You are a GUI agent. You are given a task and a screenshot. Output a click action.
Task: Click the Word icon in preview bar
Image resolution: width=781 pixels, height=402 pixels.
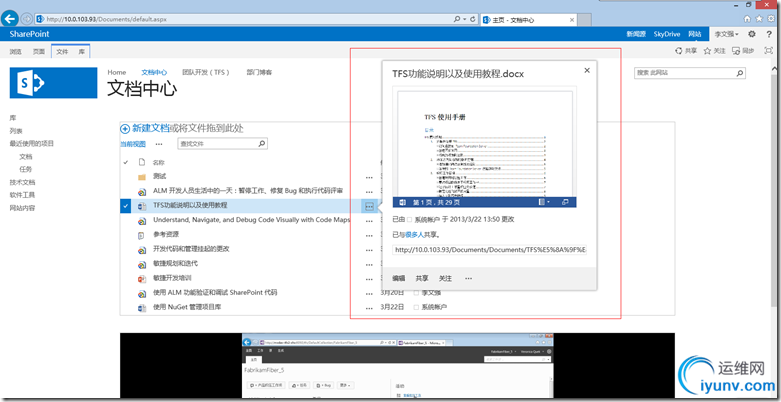point(402,202)
